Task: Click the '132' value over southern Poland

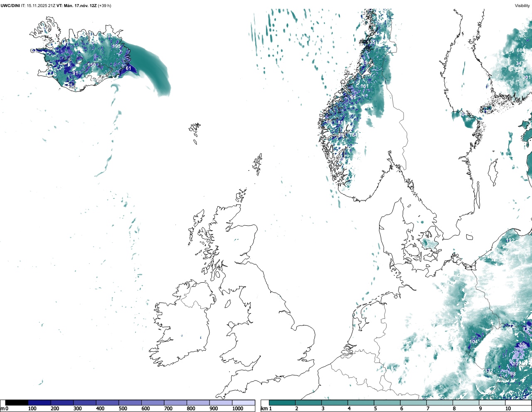Action: click(489, 371)
